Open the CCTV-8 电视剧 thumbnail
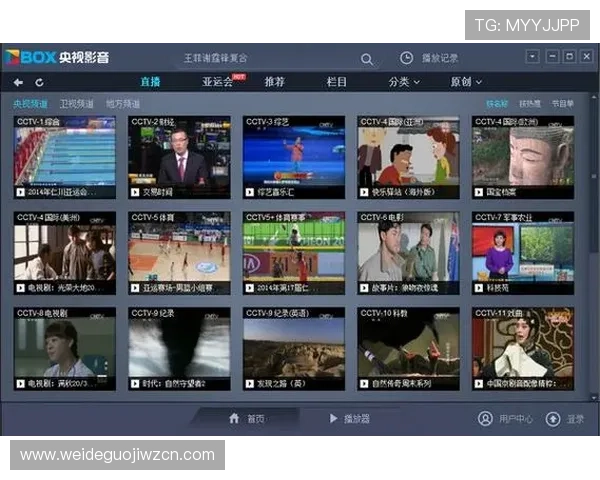Viewport: 600px width, 480px height. click(65, 349)
